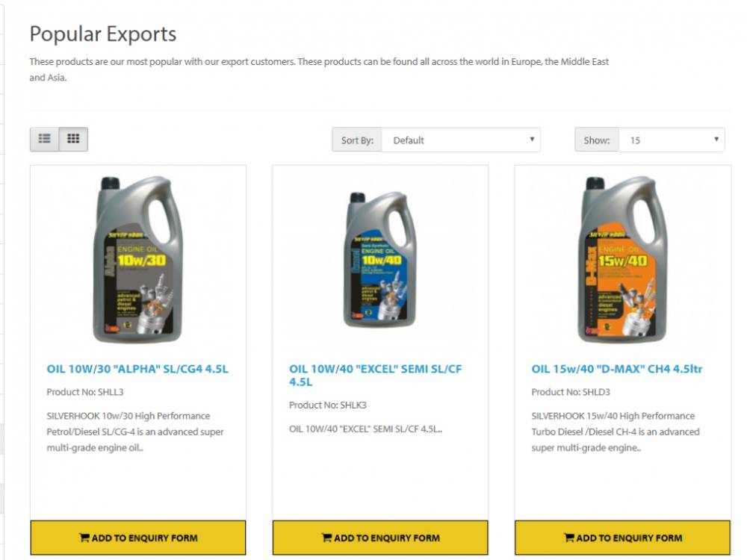
Task: Open the Sort By Default dropdown
Action: click(x=461, y=140)
